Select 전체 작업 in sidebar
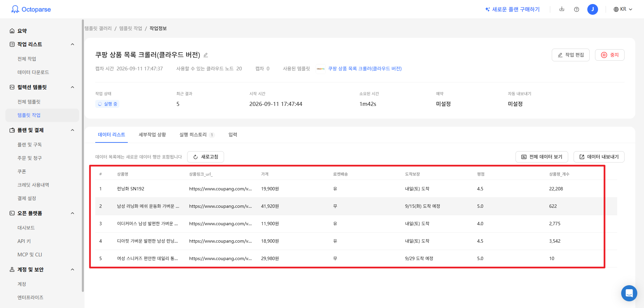The height and width of the screenshot is (308, 644). 27,59
